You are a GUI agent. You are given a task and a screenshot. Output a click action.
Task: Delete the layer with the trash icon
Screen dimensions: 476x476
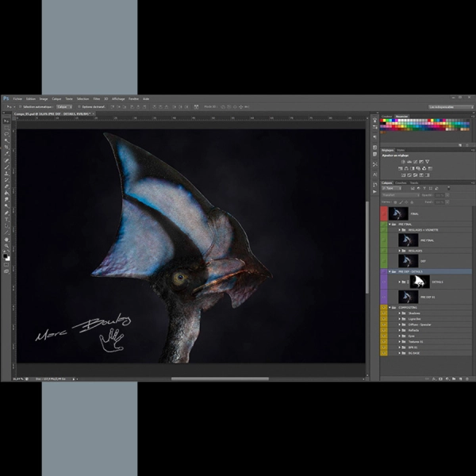click(467, 379)
